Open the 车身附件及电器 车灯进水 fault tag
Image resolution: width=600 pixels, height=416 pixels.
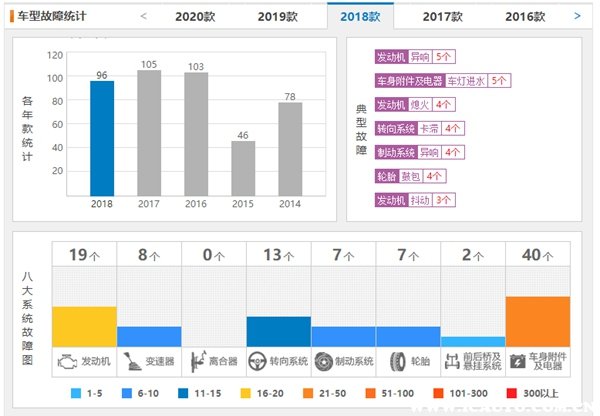(x=443, y=81)
